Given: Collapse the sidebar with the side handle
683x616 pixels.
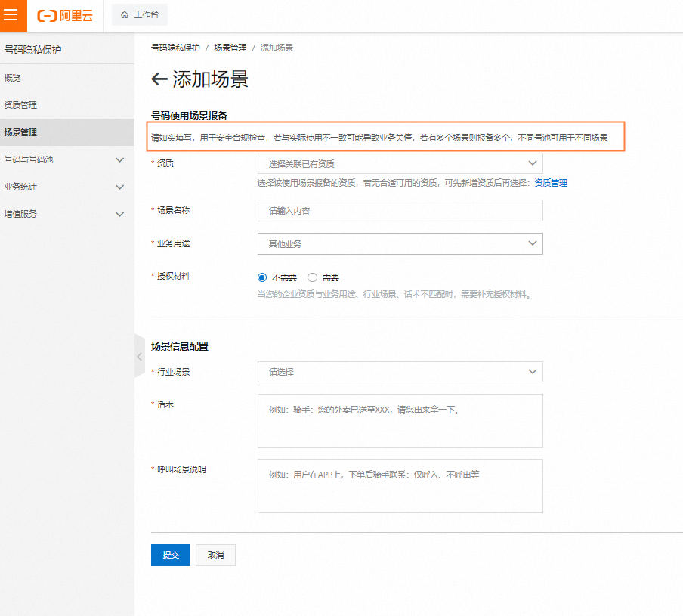Looking at the screenshot, I should 139,356.
